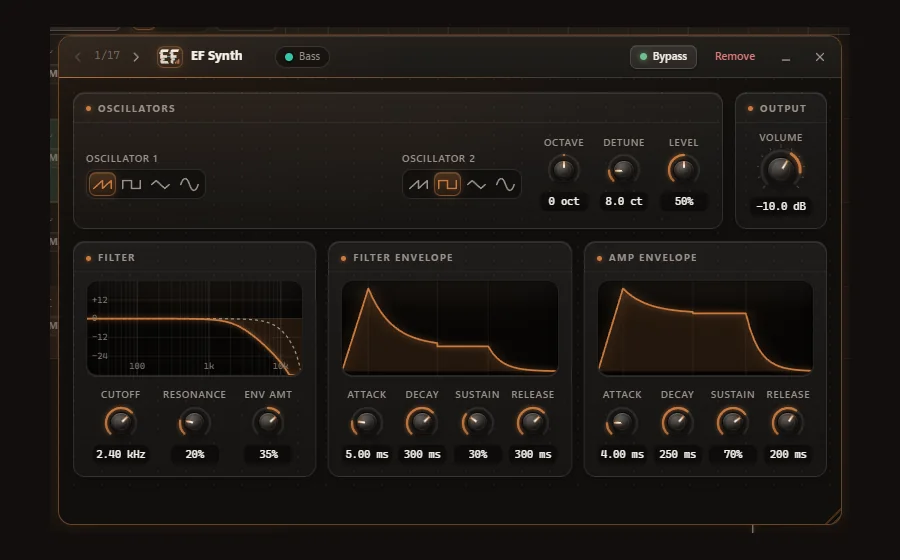Click the '300 ms' filter release value
Viewport: 900px width, 560px height.
[x=533, y=454]
